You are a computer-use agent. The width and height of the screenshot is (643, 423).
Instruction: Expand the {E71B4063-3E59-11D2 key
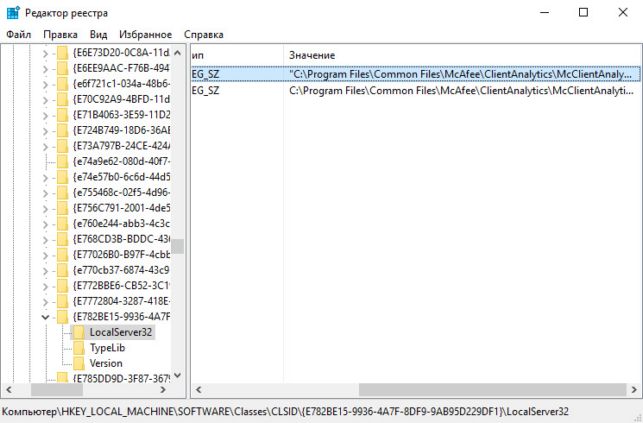tap(46, 116)
